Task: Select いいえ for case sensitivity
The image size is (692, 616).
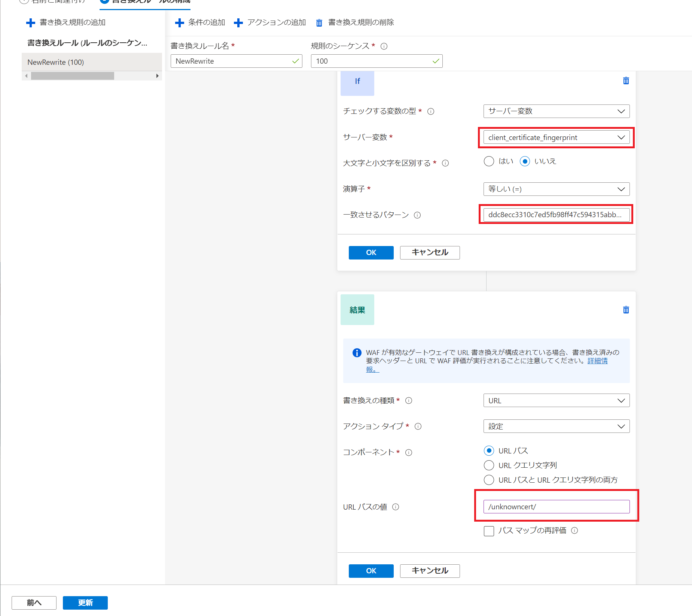Action: 525,161
